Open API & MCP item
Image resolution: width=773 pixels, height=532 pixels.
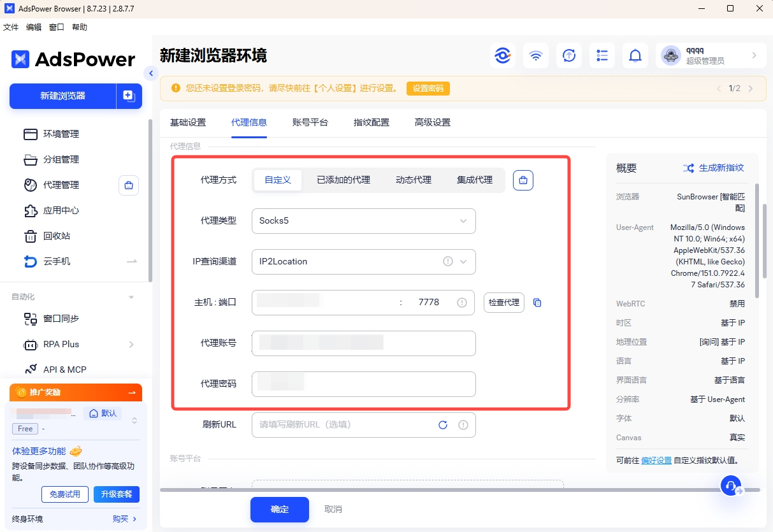(64, 370)
